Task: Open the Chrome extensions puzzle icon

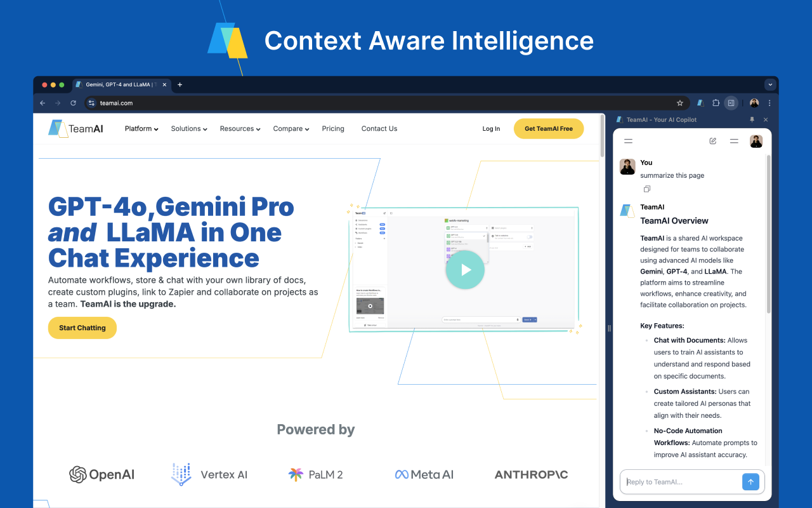Action: coord(715,103)
